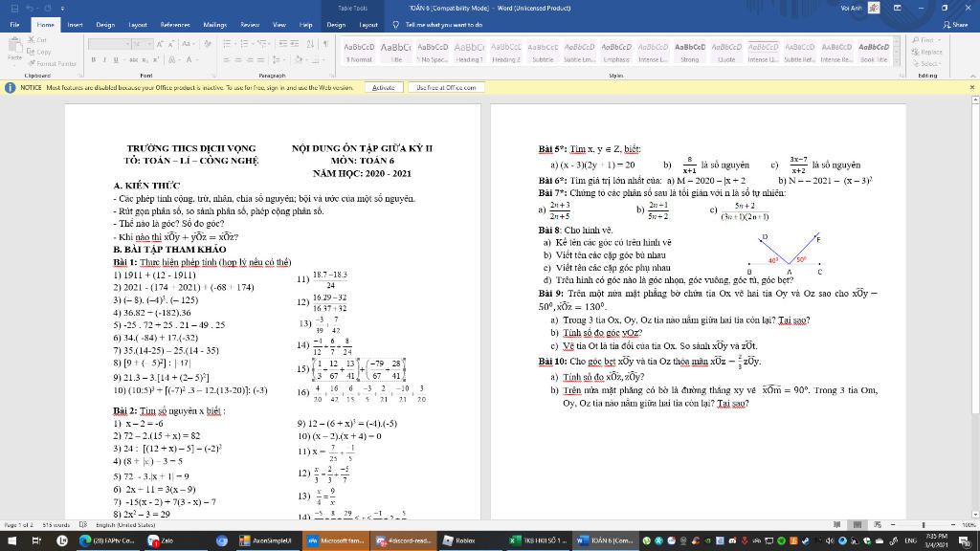Click the zoom slider in status bar
Image resolution: width=980 pixels, height=551 pixels.
tap(924, 525)
